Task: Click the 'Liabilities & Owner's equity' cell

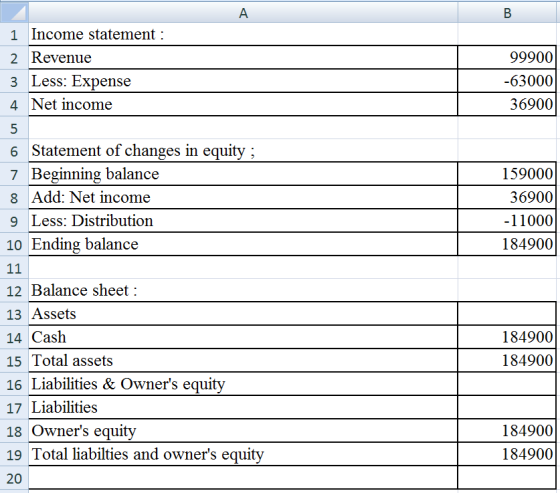Action: pos(243,384)
